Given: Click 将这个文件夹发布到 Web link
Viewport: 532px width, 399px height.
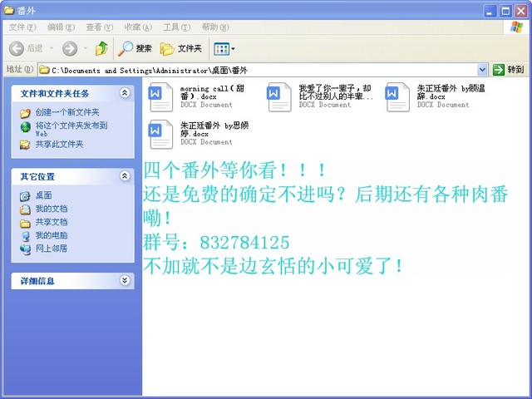Looking at the screenshot, I should point(71,129).
